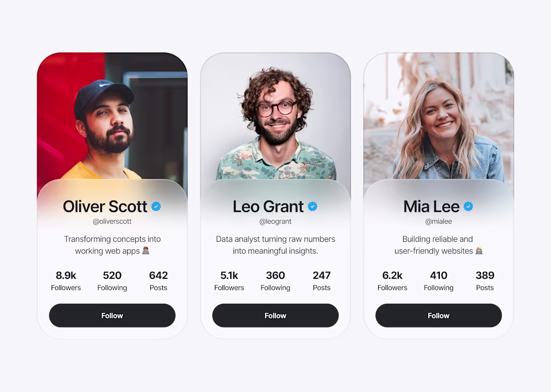The image size is (551, 392).
Task: Click Oliver Scott's verified badge icon
Action: (156, 206)
